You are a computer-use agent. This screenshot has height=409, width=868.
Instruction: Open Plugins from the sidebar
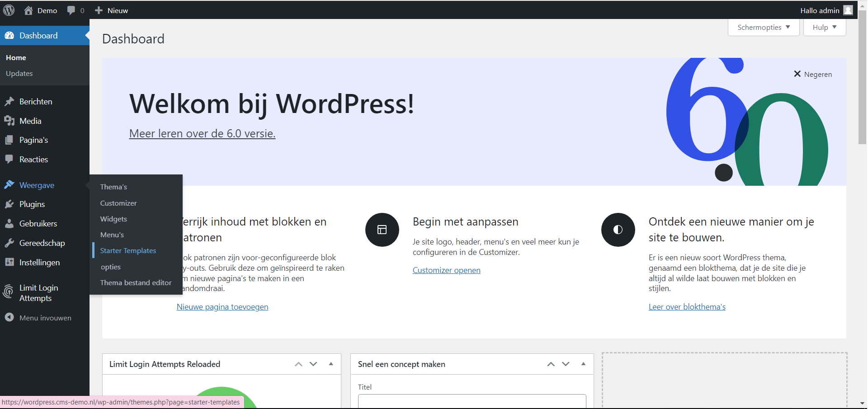click(32, 204)
